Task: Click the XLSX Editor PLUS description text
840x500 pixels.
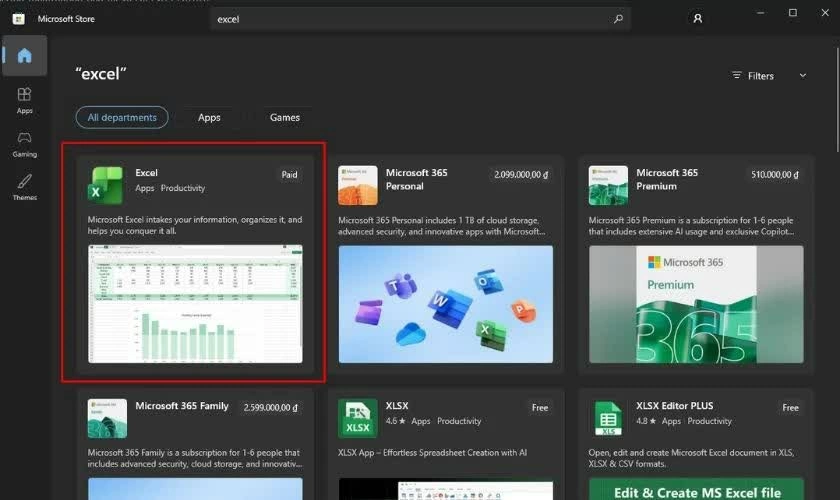Action: [691, 458]
